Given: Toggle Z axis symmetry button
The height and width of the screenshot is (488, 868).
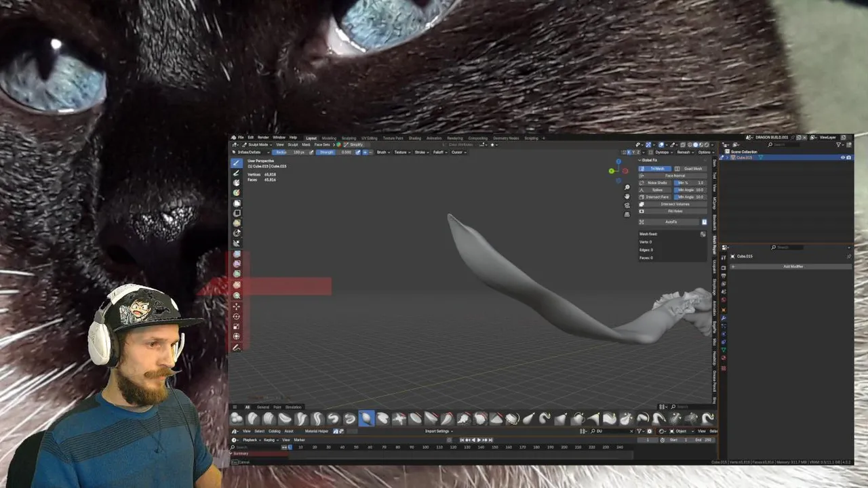Looking at the screenshot, I should (x=638, y=152).
